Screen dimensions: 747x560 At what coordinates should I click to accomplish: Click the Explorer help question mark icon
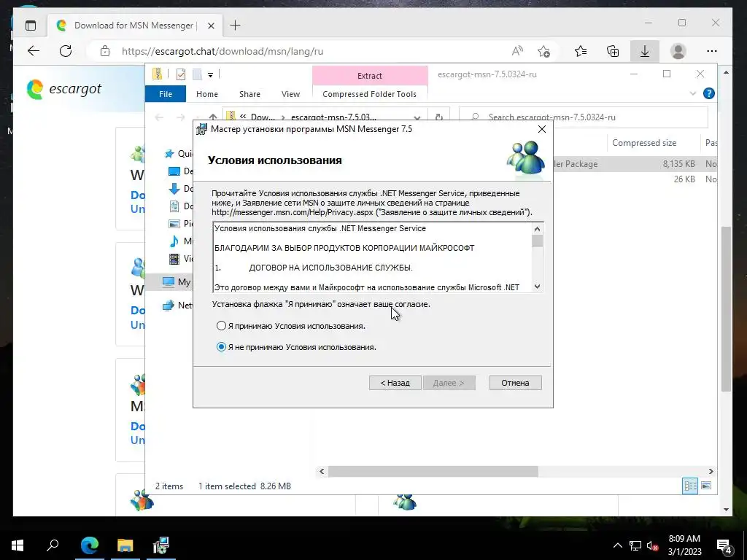coord(709,93)
